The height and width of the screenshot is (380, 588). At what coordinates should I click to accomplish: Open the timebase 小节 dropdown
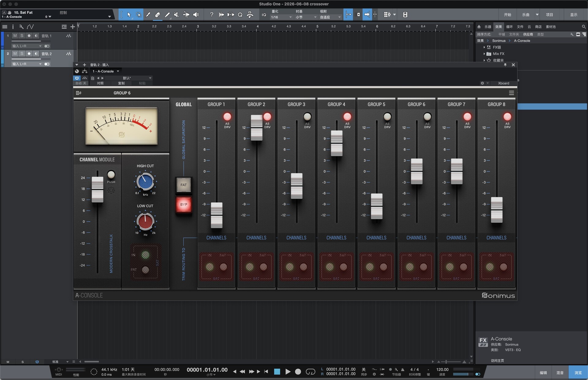[306, 17]
